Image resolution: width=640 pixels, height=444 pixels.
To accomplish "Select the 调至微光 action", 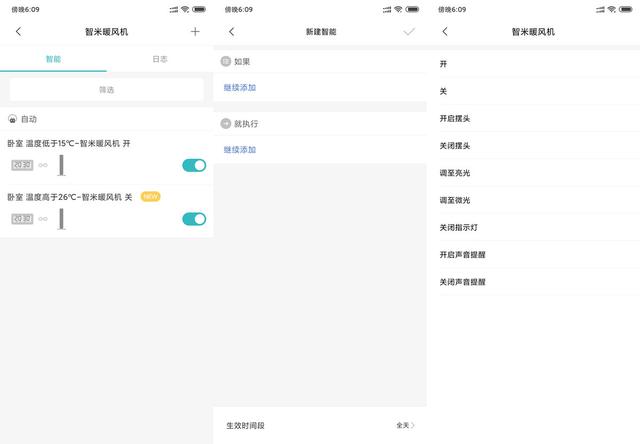I will (533, 200).
